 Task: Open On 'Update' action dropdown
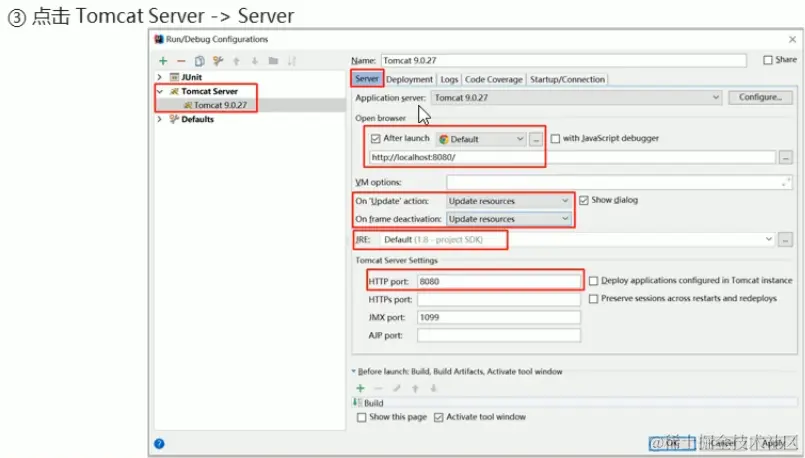point(508,201)
